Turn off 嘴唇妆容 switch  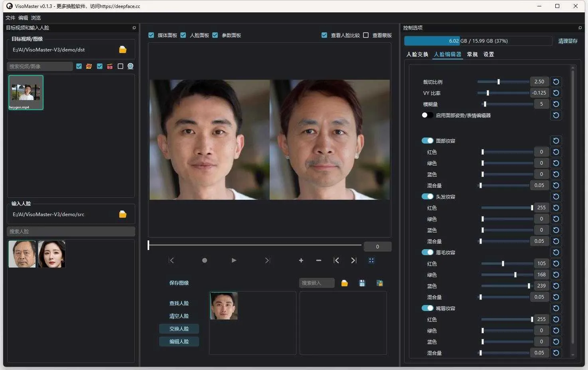point(427,308)
